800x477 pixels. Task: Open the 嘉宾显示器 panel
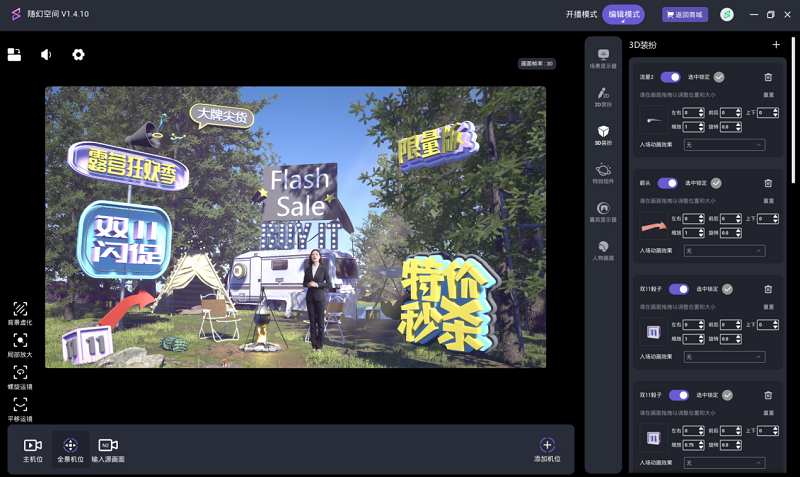603,212
